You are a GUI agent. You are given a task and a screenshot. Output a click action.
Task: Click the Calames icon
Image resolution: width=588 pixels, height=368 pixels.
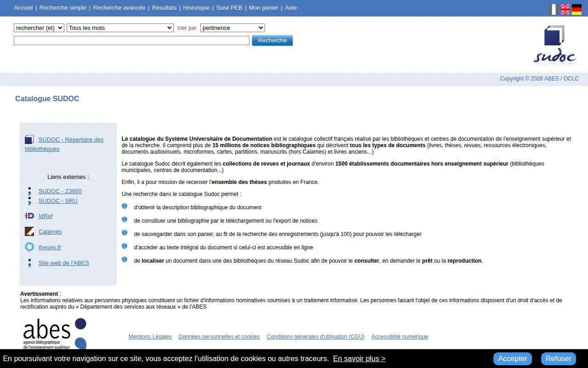[x=29, y=231]
